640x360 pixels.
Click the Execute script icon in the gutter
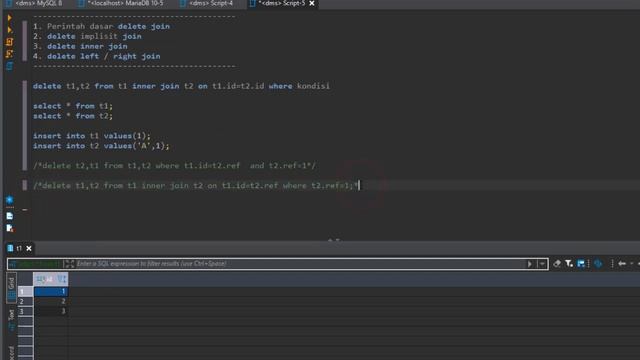click(x=10, y=42)
